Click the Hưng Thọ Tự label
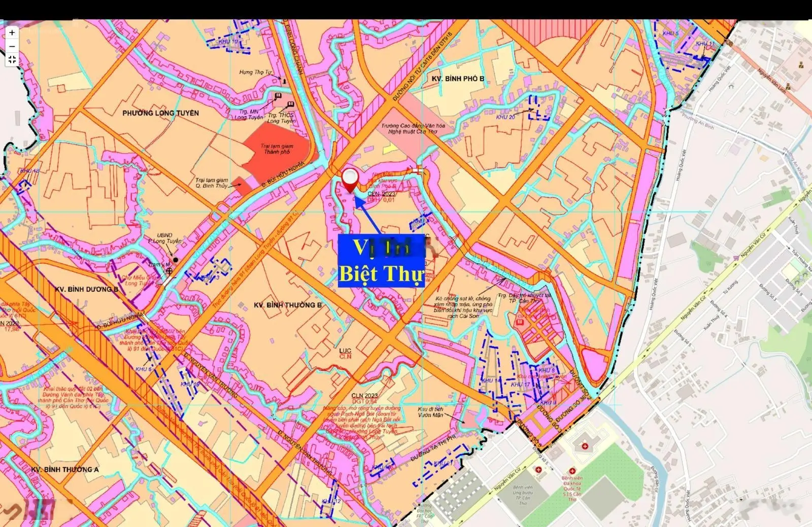Viewport: 812px width, 527px height. click(256, 73)
